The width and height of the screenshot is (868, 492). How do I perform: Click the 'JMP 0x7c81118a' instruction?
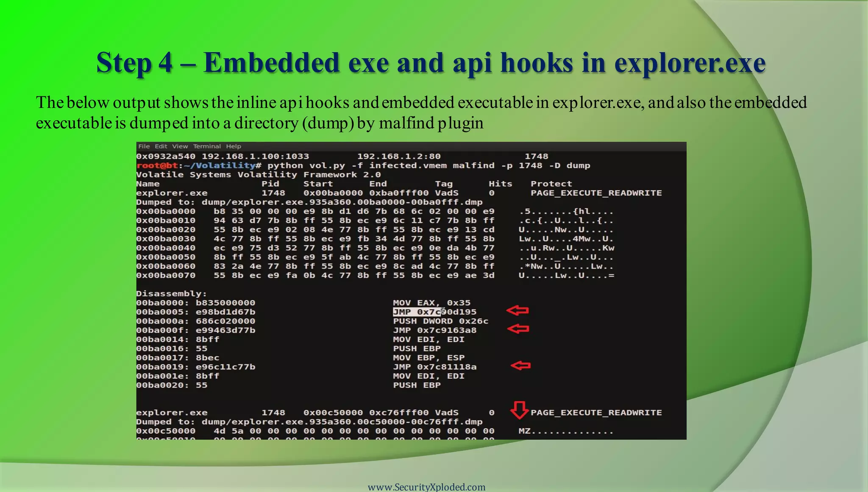click(x=435, y=367)
